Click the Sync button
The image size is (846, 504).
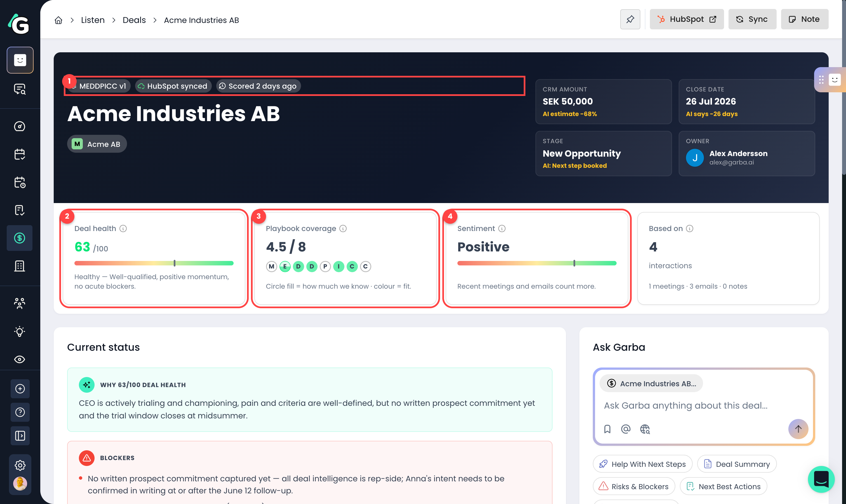coord(752,19)
